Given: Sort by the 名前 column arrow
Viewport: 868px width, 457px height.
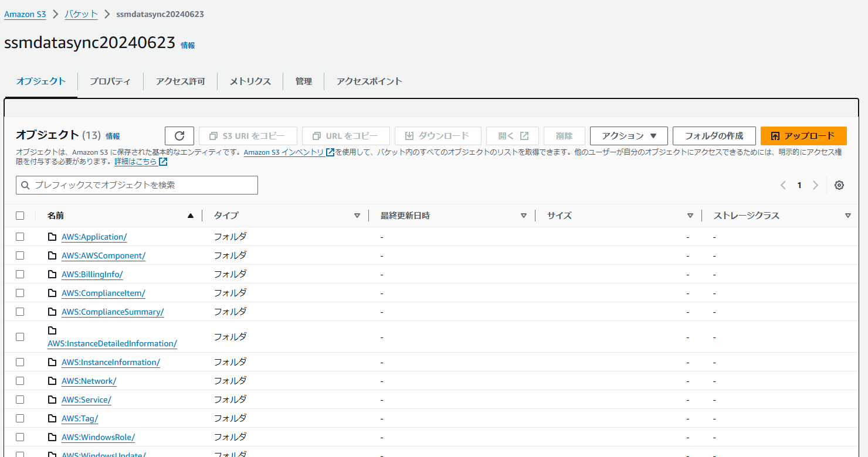Looking at the screenshot, I should point(190,216).
